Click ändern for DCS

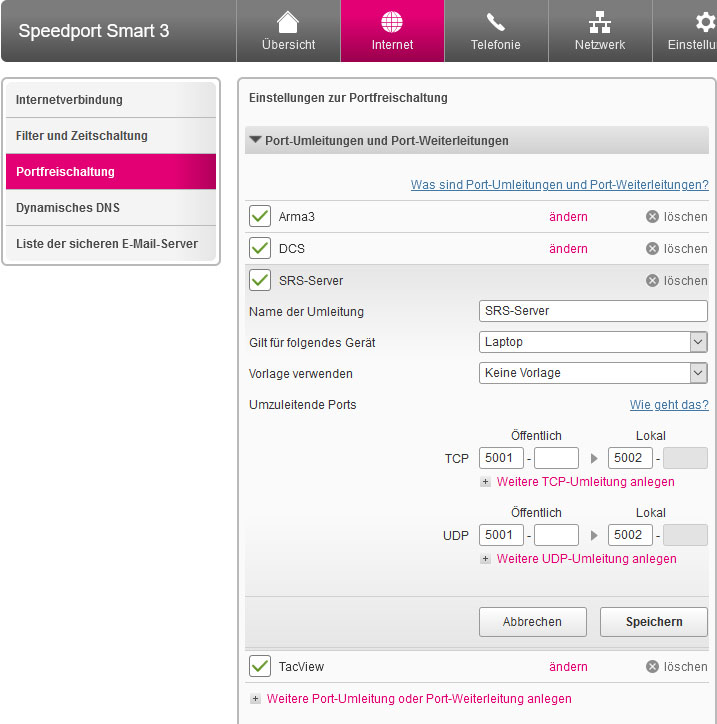[568, 248]
